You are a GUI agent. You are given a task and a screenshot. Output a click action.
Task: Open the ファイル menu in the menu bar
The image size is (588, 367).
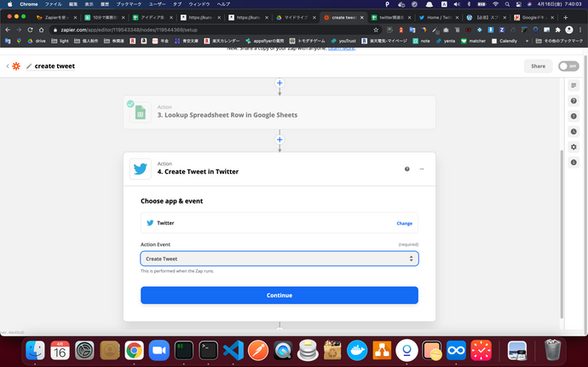53,4
